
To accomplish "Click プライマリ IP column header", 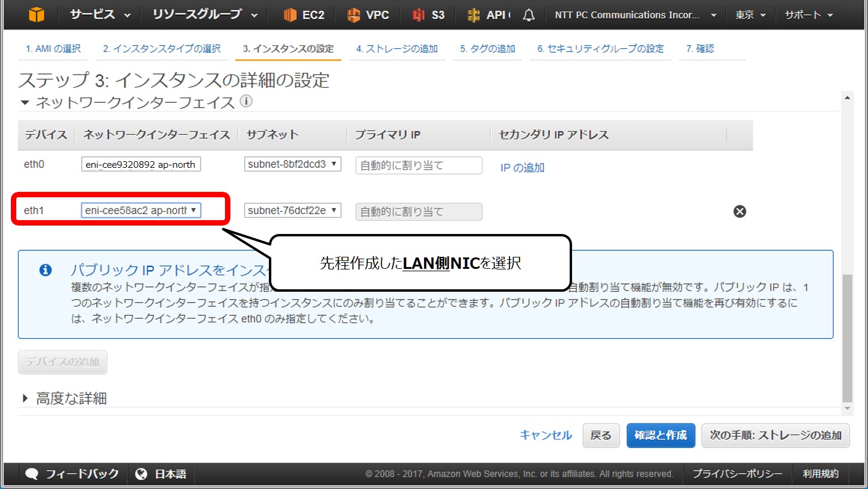I will pyautogui.click(x=387, y=135).
